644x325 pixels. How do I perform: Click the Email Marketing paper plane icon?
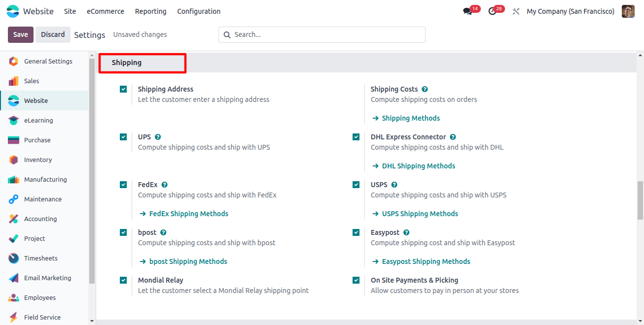pyautogui.click(x=13, y=278)
